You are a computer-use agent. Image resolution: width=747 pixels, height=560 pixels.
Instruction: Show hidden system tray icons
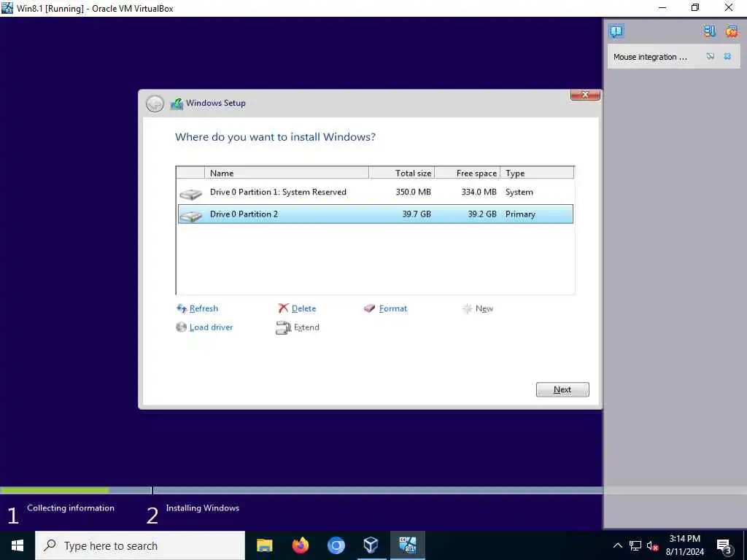pos(617,545)
